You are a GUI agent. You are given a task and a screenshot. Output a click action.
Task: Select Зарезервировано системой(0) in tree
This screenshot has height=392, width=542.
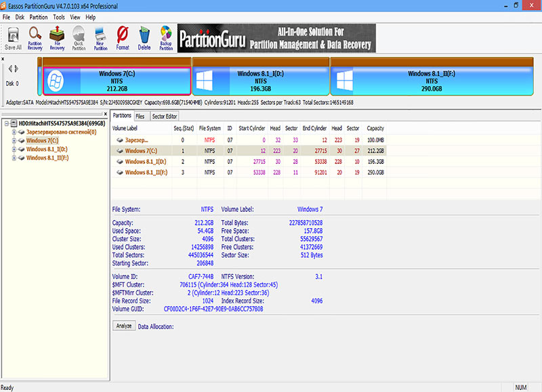62,132
